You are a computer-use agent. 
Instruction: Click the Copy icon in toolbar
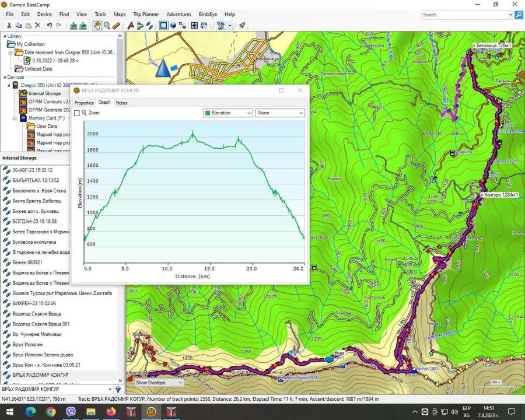tap(19, 26)
